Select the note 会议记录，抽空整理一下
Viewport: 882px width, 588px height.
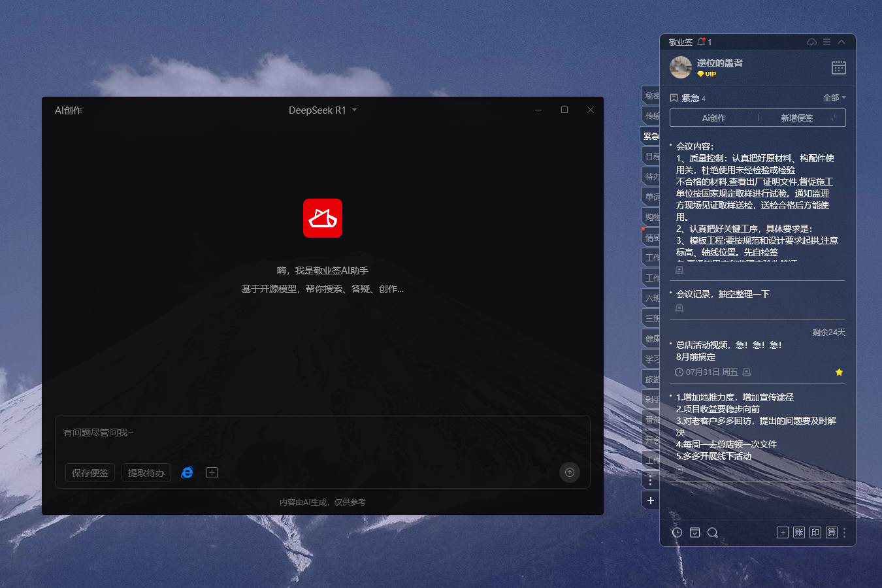(723, 294)
